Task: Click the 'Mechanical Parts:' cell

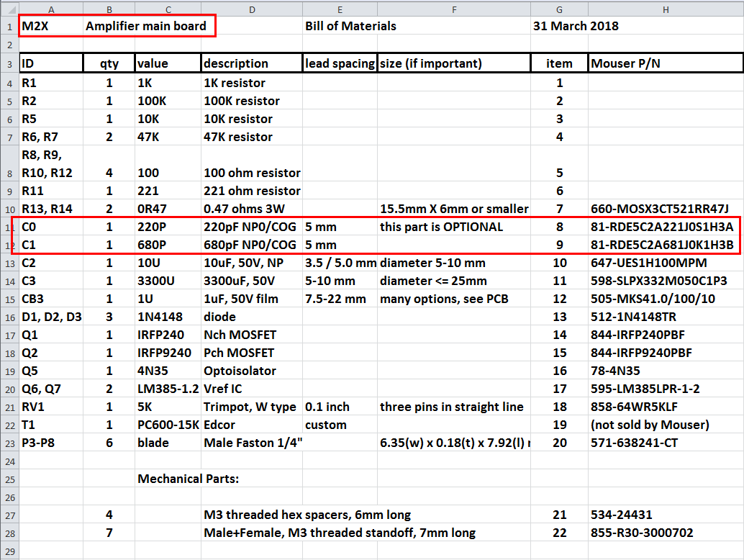Action: (189, 479)
